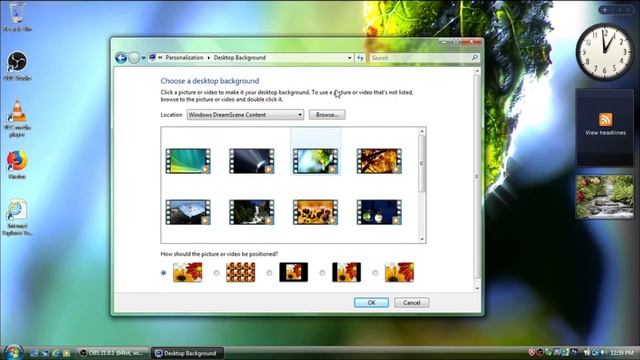This screenshot has height=360, width=640.
Task: Open the Location dropdown showing Windows DreamScene Content
Action: (245, 115)
